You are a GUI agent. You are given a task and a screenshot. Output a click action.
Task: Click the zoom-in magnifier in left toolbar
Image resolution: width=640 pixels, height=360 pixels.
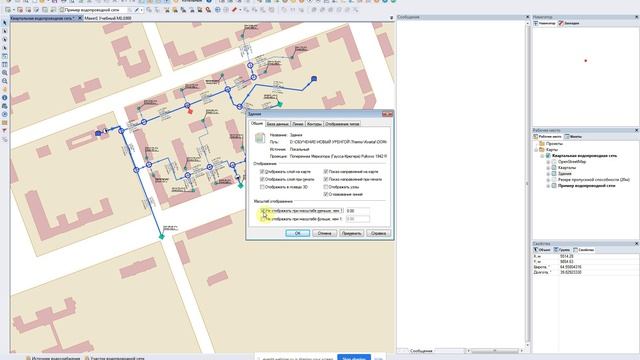pyautogui.click(x=5, y=73)
